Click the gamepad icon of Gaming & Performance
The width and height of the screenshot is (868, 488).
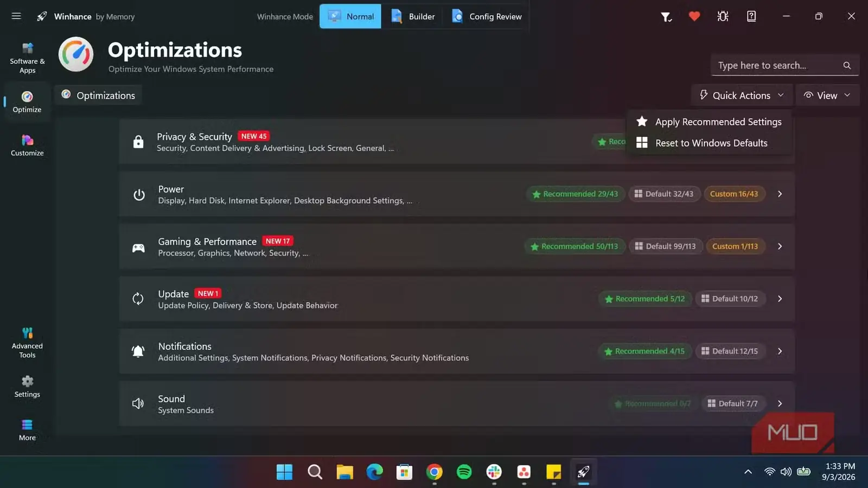pos(139,247)
